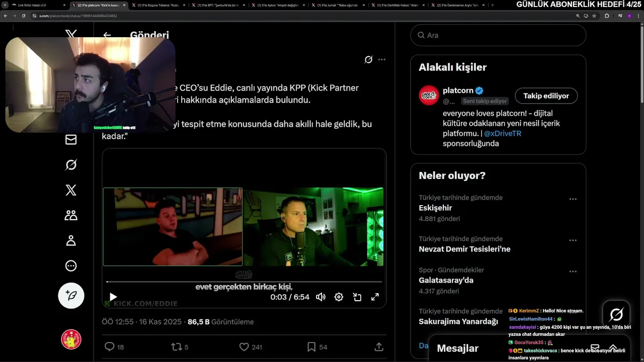Open Nevzat Demir Tesisleri'ne trend
Viewport: 644px width, 362px height.
(464, 249)
